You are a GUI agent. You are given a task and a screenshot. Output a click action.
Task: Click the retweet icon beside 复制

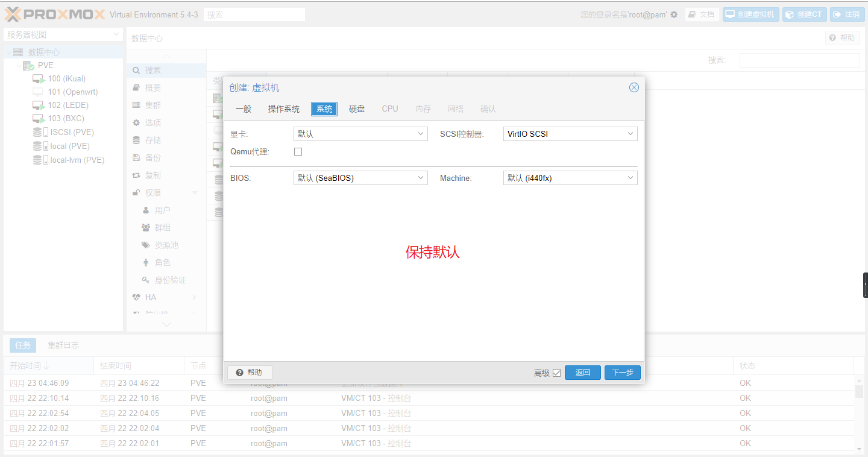pyautogui.click(x=136, y=175)
